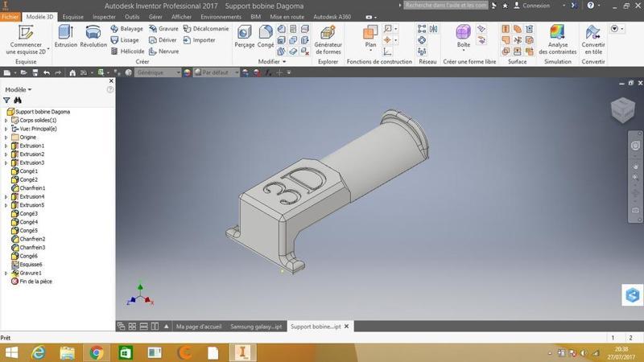644x362 pixels.
Task: Open Google Chrome from the taskbar
Action: coord(96,352)
